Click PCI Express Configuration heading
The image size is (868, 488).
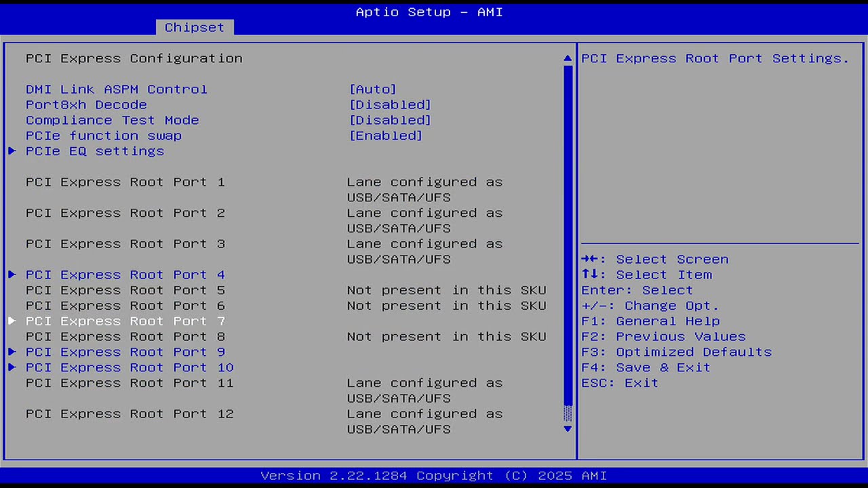[x=134, y=58]
